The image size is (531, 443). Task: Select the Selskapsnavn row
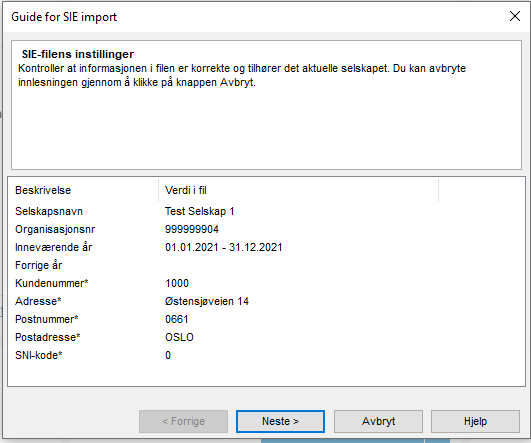(x=266, y=211)
